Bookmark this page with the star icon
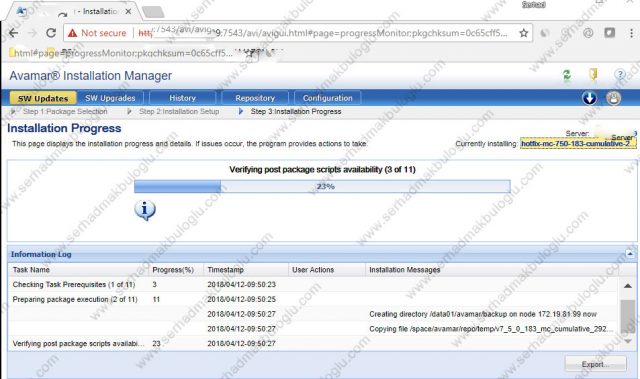The image size is (640, 379). (524, 33)
